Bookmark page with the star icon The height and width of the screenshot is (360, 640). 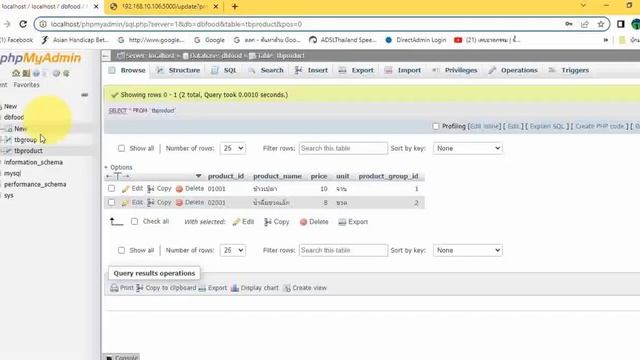pyautogui.click(x=600, y=24)
